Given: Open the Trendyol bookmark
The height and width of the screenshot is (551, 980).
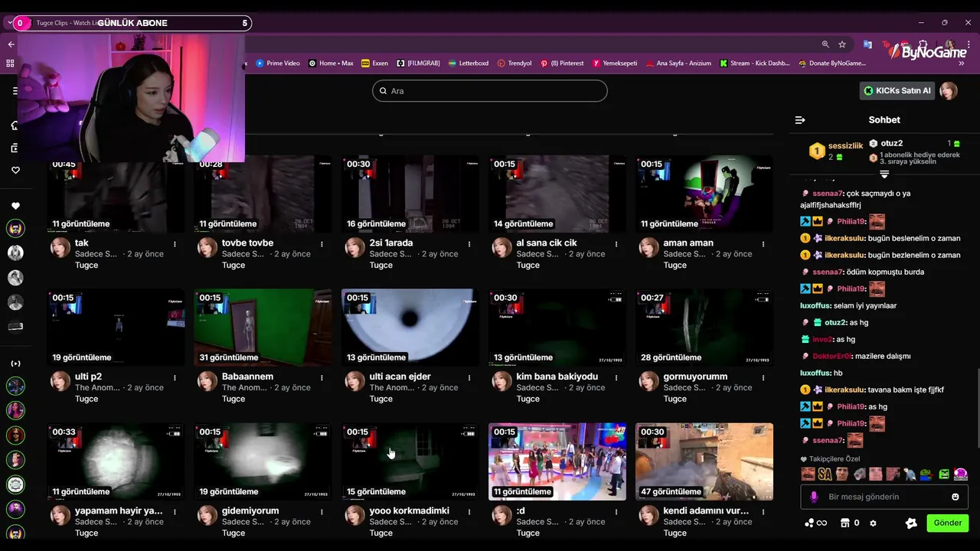Looking at the screenshot, I should [x=514, y=64].
